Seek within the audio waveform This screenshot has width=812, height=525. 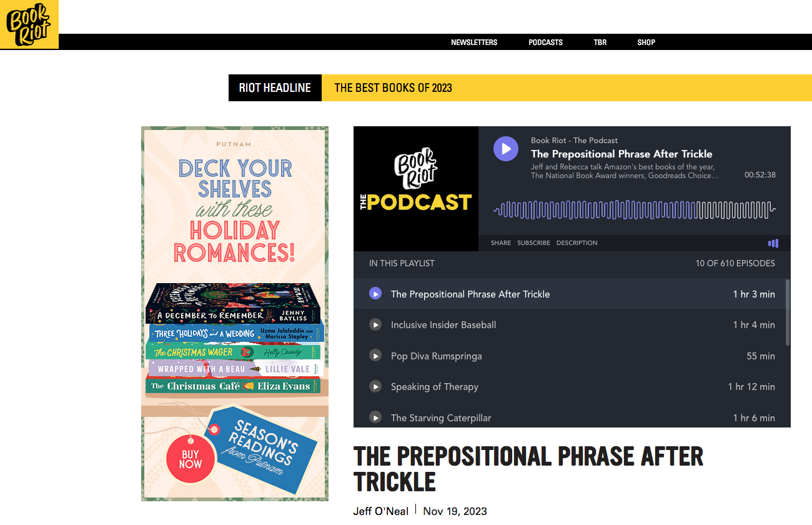pos(634,209)
